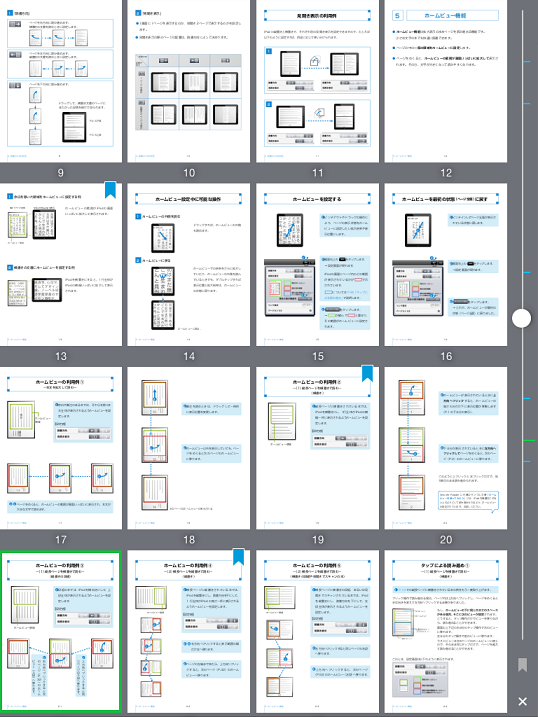Select the page 14 thumbnail
Viewport: 538px width, 717px height.
tap(189, 265)
